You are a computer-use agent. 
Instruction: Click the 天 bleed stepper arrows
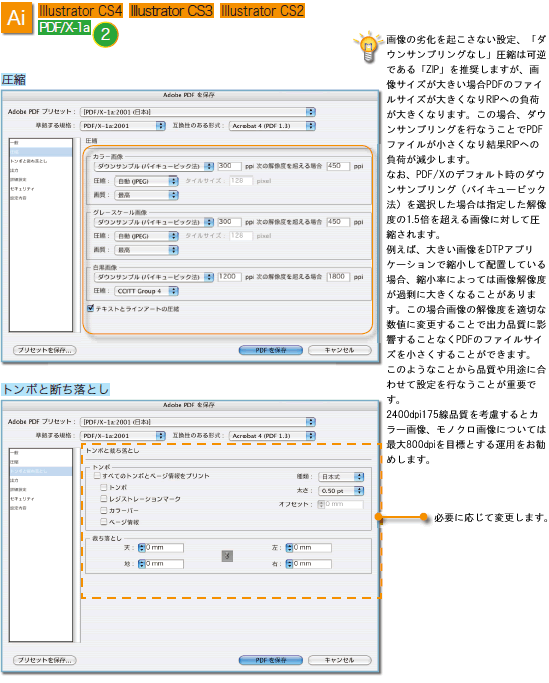click(141, 548)
